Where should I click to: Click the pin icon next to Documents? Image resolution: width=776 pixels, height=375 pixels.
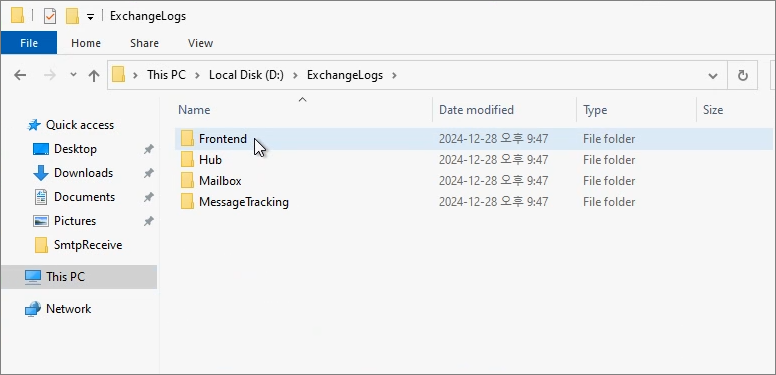tap(148, 197)
